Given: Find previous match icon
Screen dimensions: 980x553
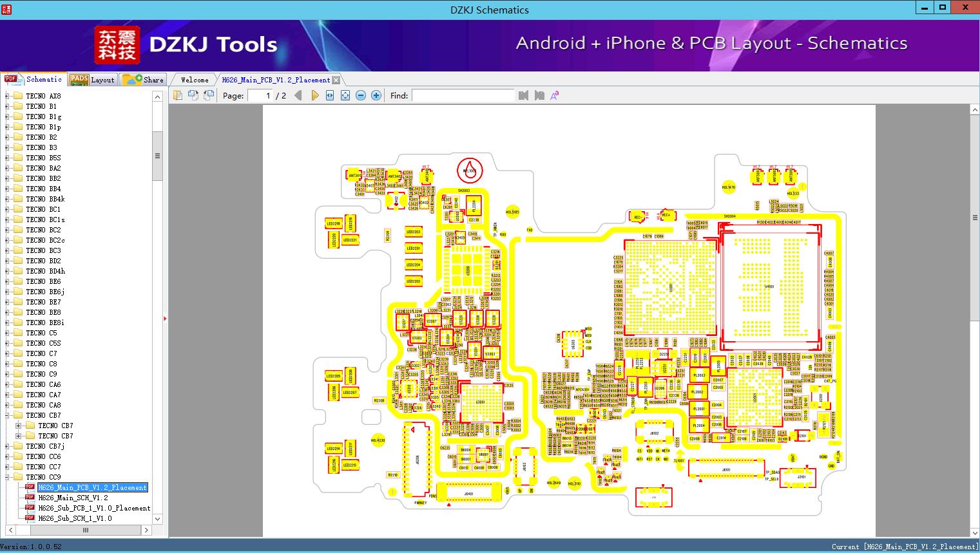Looking at the screenshot, I should tap(523, 95).
